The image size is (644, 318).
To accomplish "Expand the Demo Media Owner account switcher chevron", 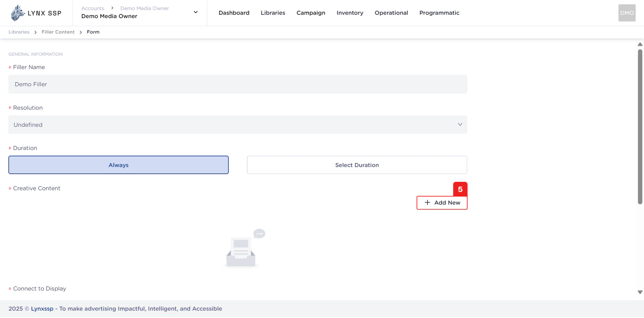I will click(196, 12).
